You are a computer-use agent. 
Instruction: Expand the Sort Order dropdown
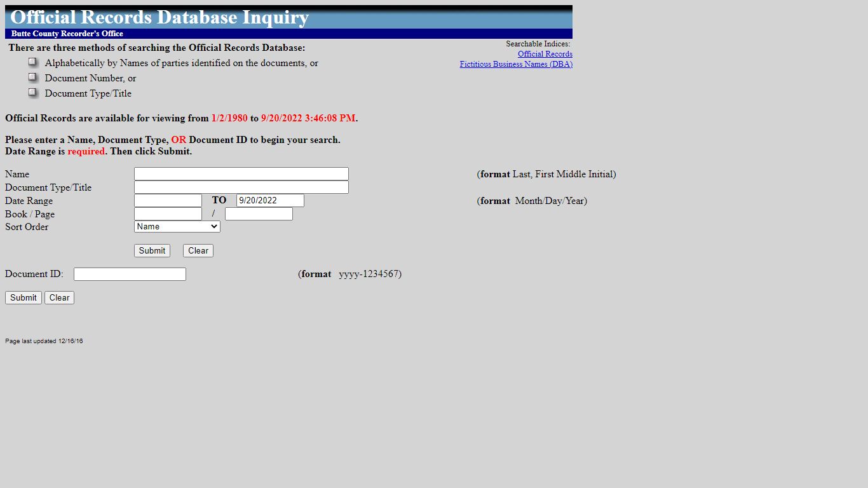[177, 227]
